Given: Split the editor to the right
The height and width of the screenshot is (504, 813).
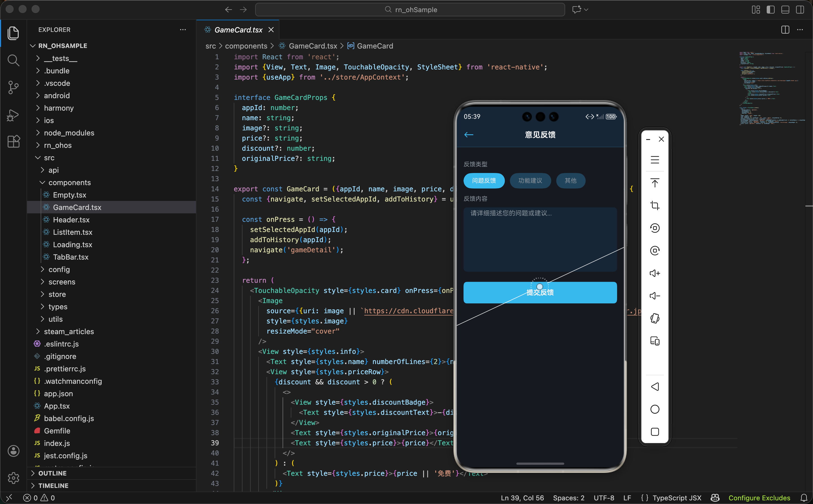Looking at the screenshot, I should point(785,30).
